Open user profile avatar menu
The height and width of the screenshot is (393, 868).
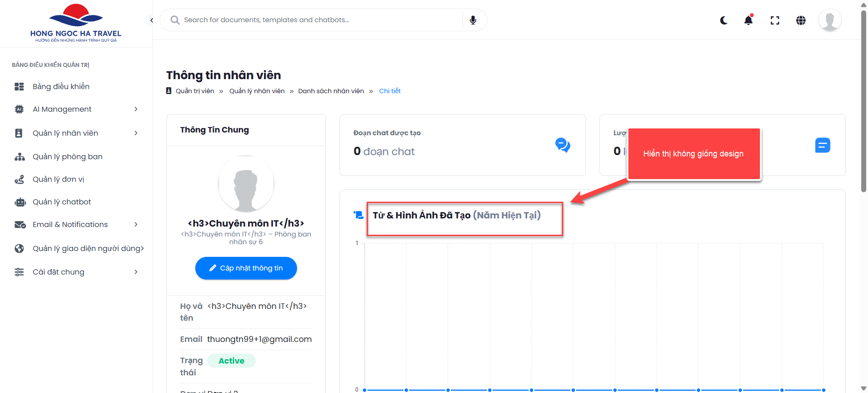pos(830,20)
